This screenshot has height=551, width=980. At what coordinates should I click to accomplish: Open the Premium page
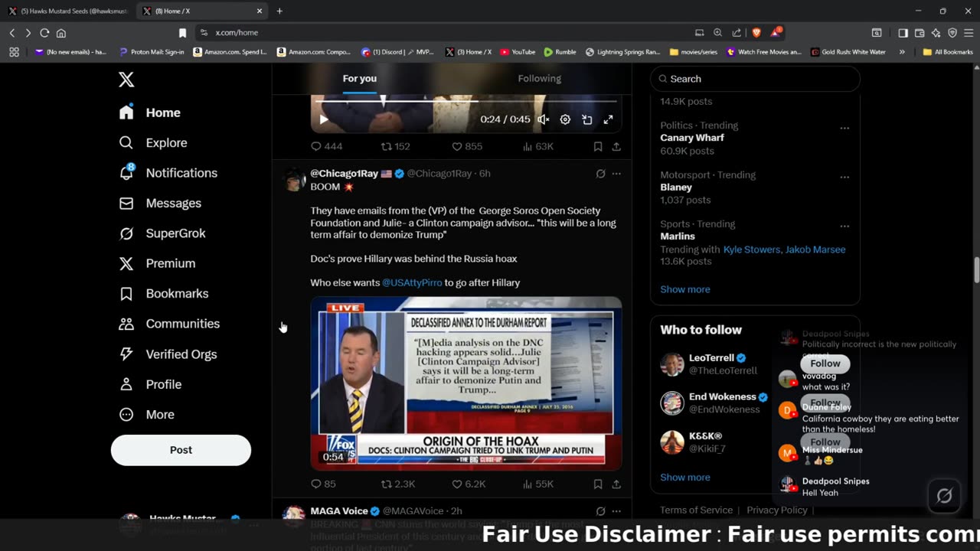[157, 263]
